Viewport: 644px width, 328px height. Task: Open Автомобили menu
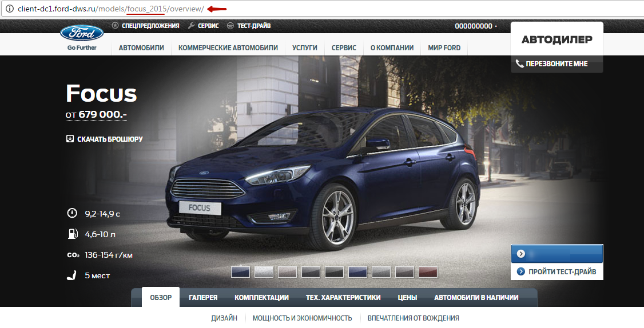pos(141,47)
